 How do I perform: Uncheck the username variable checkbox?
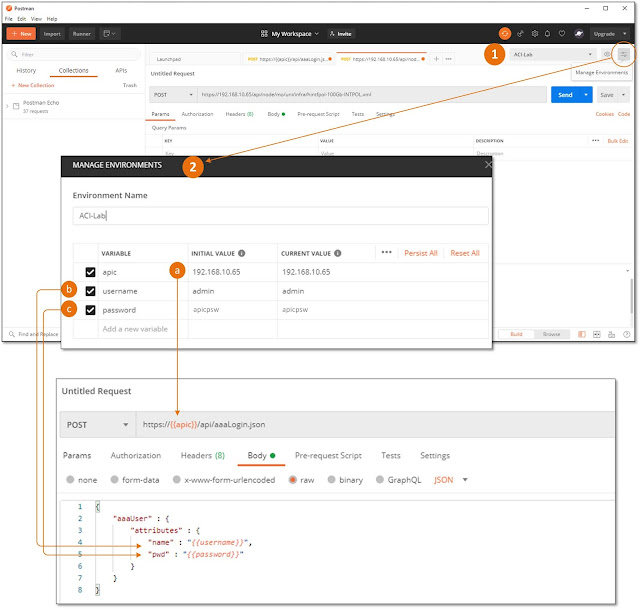90,291
